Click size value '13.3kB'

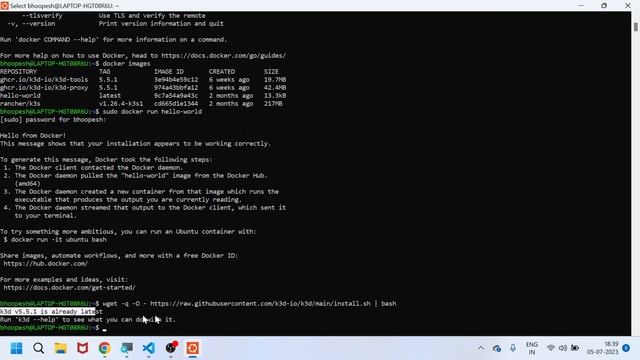tap(275, 96)
